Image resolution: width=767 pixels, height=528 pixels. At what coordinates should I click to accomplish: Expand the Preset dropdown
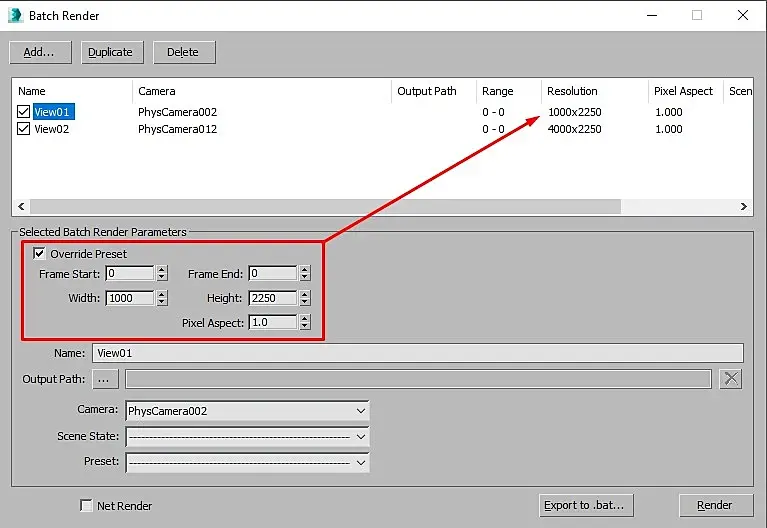click(247, 462)
